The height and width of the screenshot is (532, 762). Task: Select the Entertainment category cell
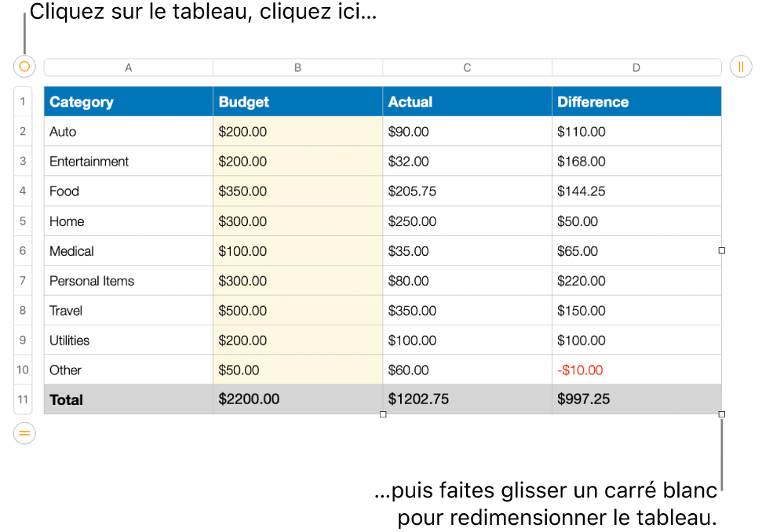point(128,161)
